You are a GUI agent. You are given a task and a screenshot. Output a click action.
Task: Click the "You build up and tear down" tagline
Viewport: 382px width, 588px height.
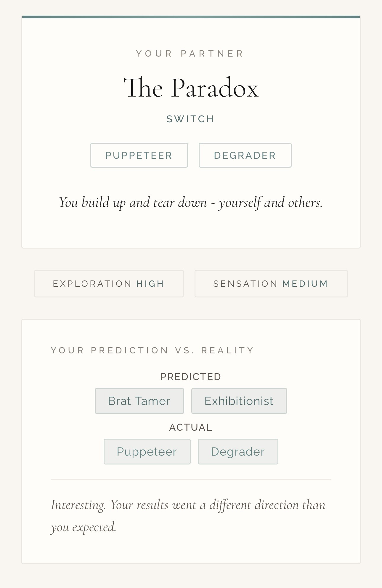[x=191, y=203]
